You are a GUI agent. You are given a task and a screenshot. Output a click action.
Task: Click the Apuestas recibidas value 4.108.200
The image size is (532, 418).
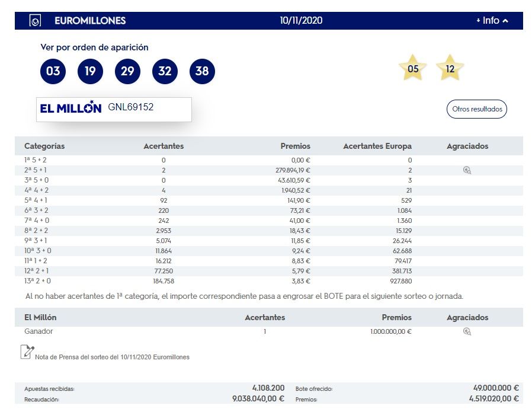268,388
